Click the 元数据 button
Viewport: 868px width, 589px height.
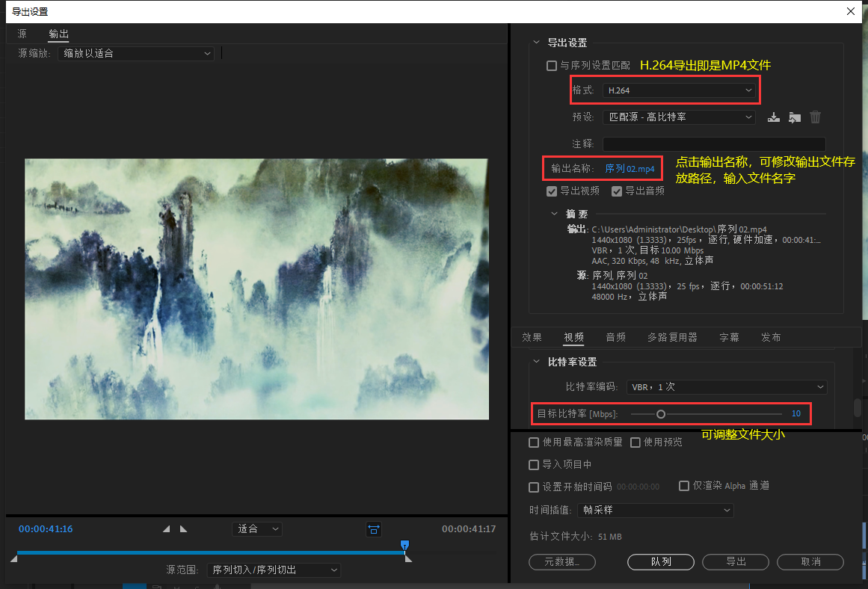(x=562, y=562)
